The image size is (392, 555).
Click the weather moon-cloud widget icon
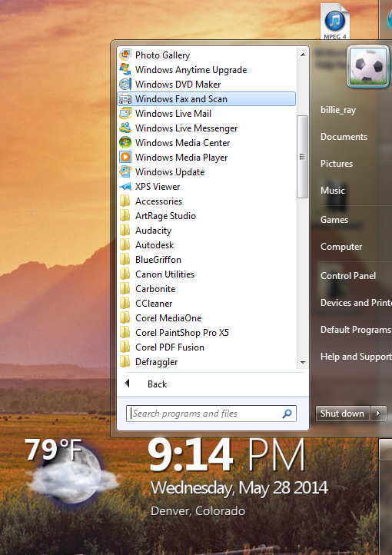tap(74, 474)
